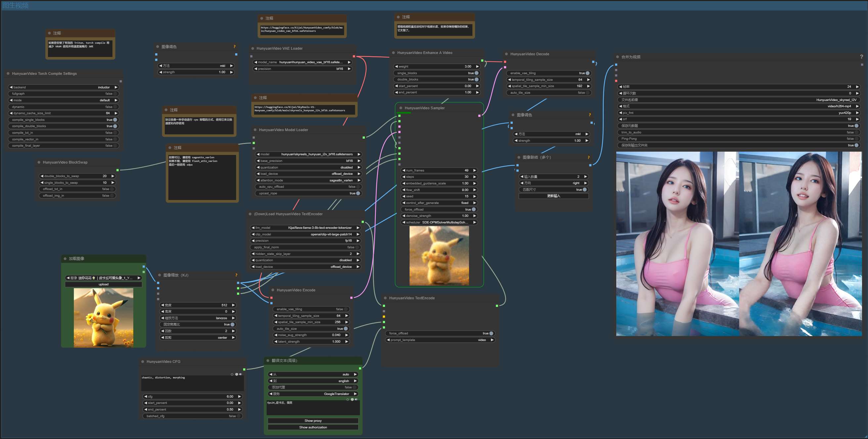Collapse the HunyuanVideo Sampler node dot
Screen dimensions: 868x439
[x=401, y=108]
